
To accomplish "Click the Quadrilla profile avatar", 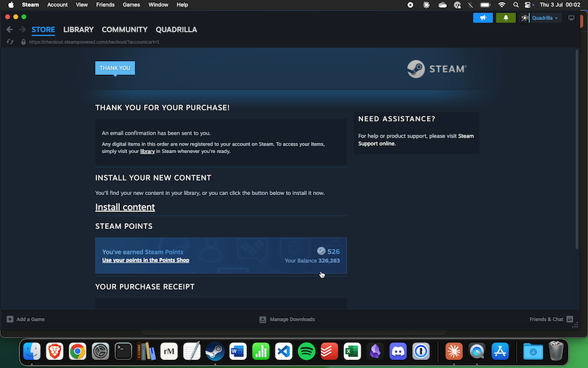I will click(524, 18).
